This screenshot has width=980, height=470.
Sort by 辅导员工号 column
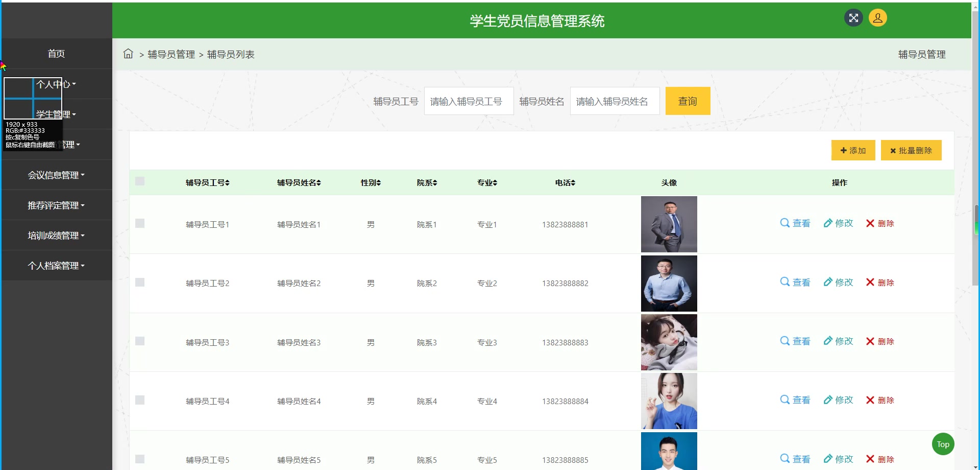208,182
